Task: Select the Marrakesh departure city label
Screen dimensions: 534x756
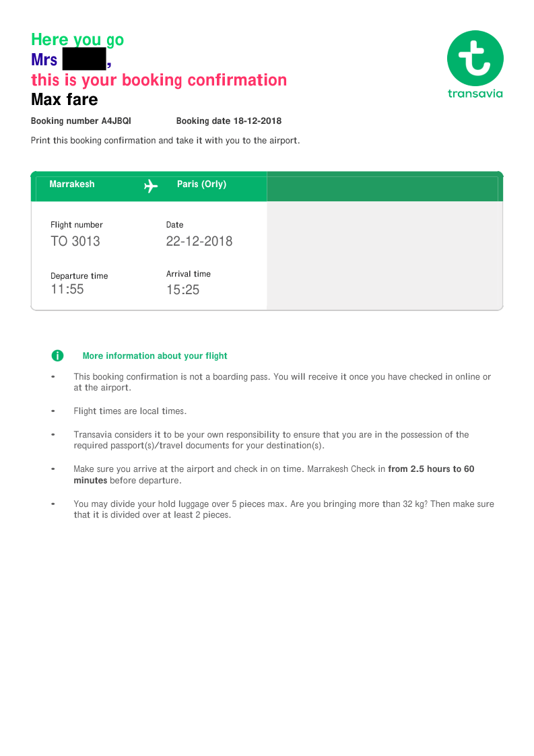Action: (x=72, y=184)
